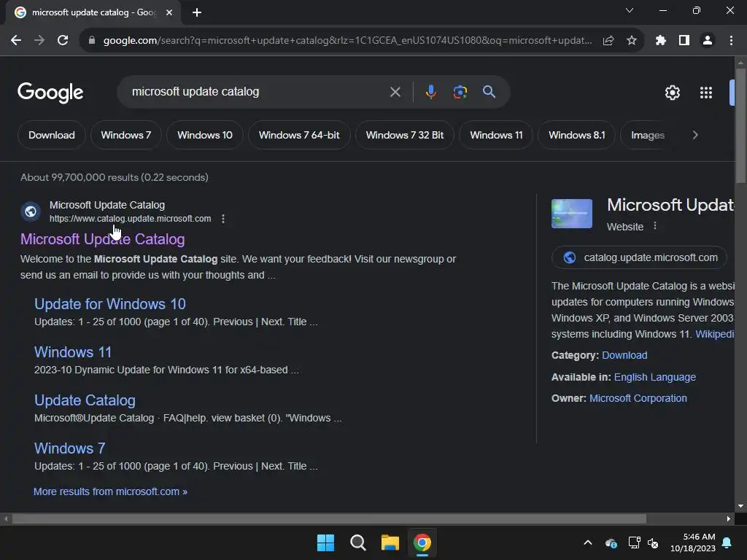The width and height of the screenshot is (747, 560).
Task: Select the Windows 7 64-bit chip
Action: pos(299,135)
